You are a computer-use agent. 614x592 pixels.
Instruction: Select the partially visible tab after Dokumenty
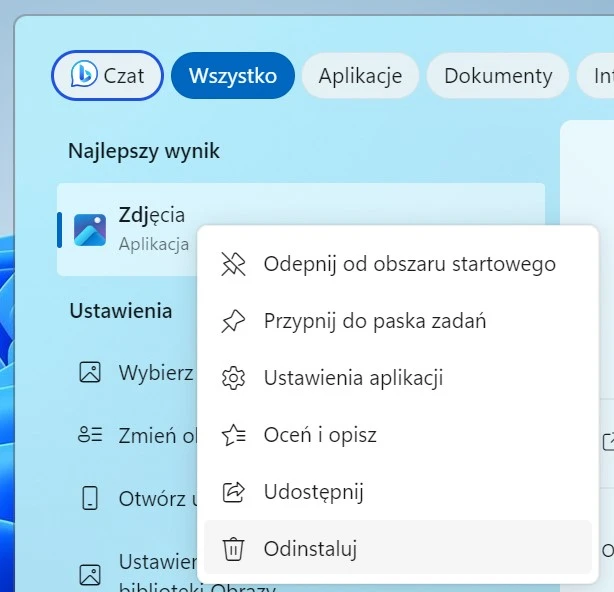pos(602,76)
